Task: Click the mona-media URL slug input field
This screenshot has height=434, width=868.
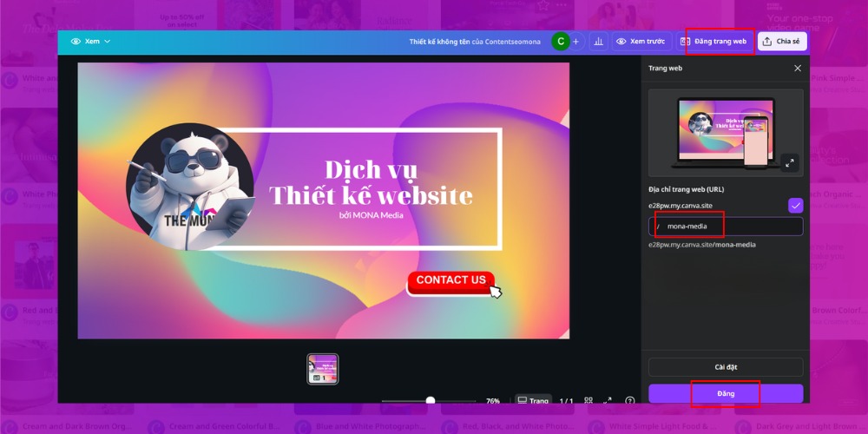Action: [x=726, y=227]
